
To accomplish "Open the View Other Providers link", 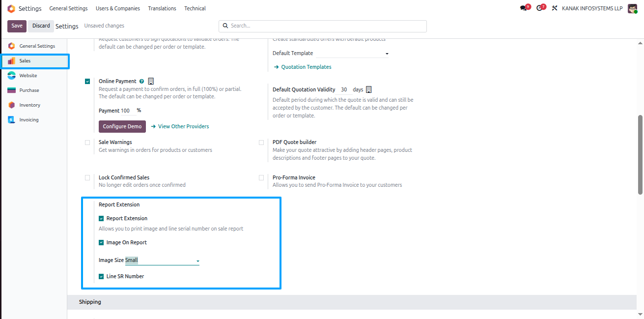I will (180, 126).
